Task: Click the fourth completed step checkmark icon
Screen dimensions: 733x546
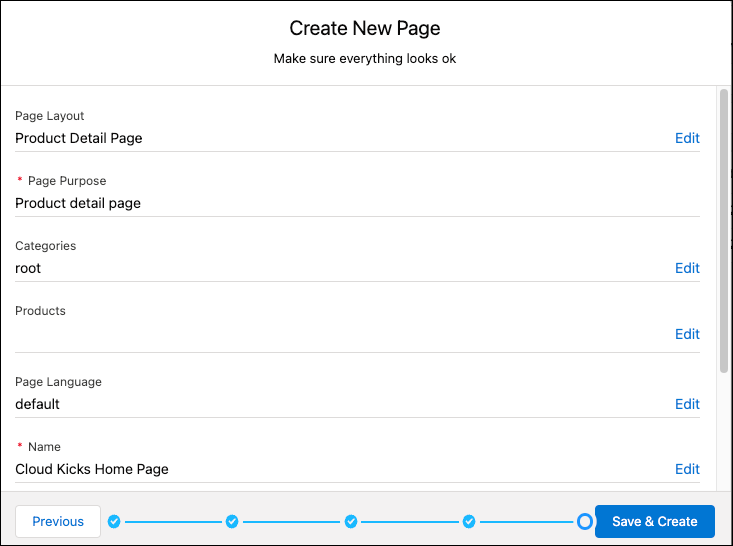Action: click(x=469, y=521)
